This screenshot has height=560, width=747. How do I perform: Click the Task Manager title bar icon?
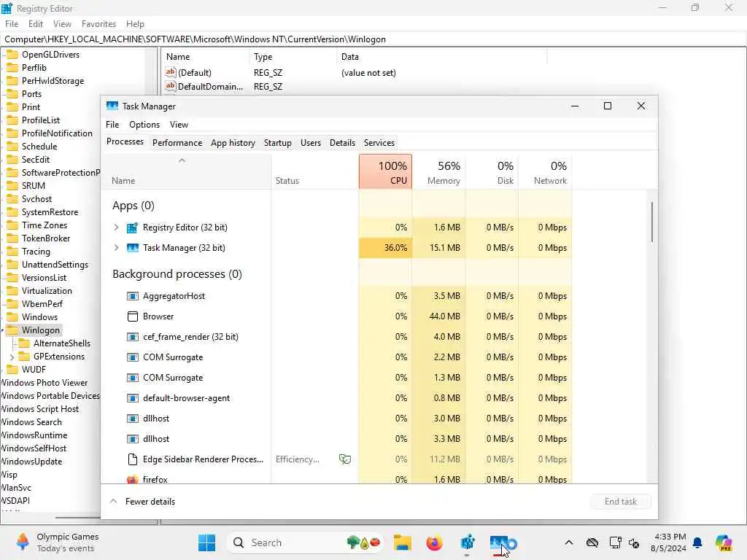click(x=112, y=106)
